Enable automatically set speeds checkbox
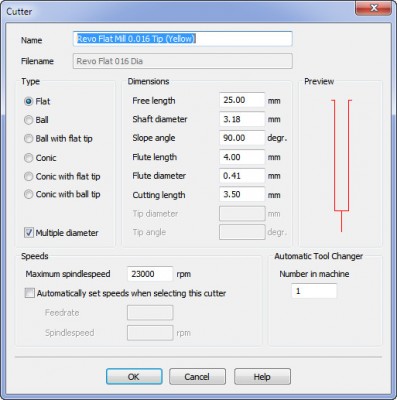Viewport: 397px width, 400px height. click(30, 293)
